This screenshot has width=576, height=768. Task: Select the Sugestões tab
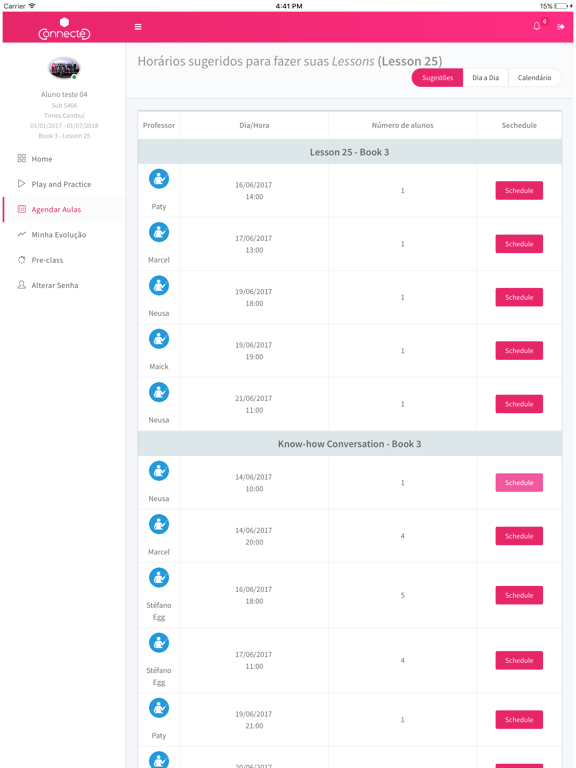[x=437, y=77]
